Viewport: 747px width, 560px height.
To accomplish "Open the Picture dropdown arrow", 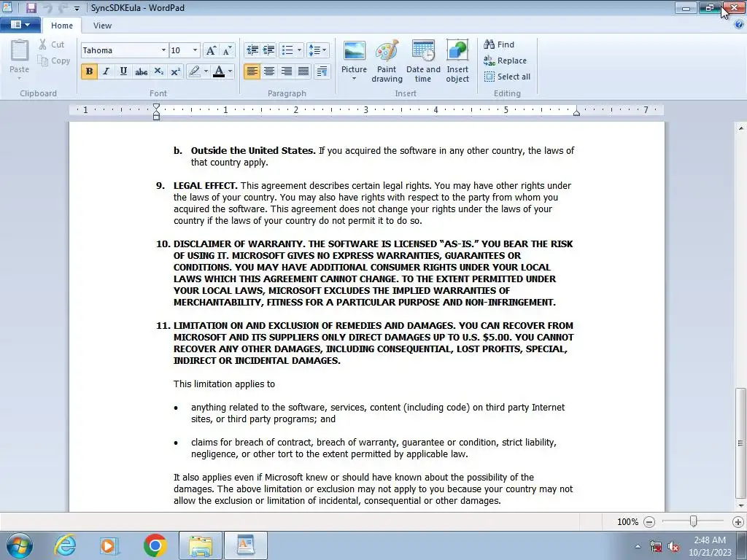I will click(354, 79).
